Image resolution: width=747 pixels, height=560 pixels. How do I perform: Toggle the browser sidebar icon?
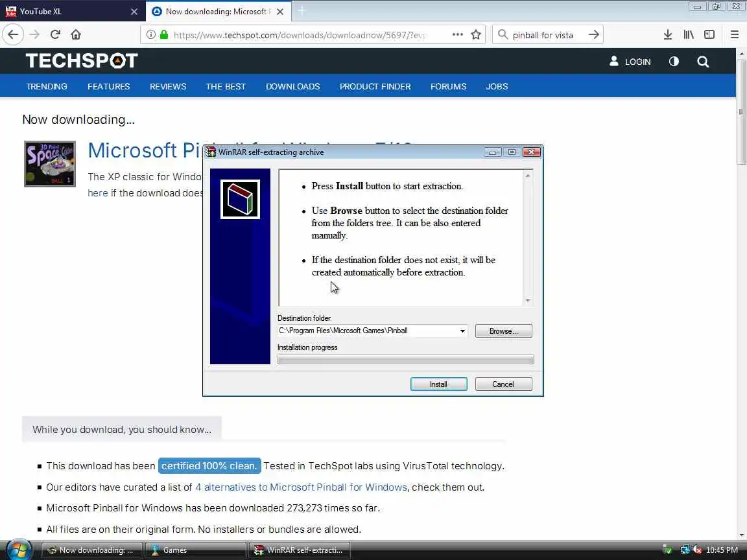pos(709,34)
